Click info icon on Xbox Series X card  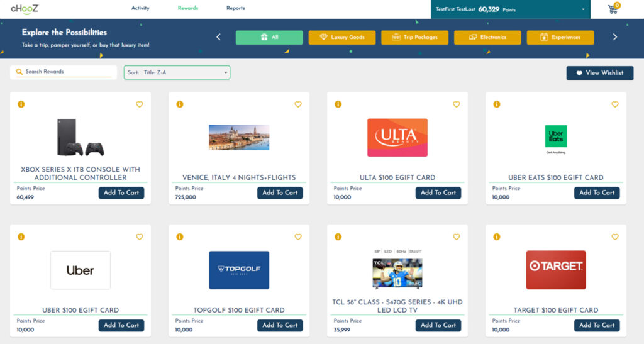pos(21,104)
